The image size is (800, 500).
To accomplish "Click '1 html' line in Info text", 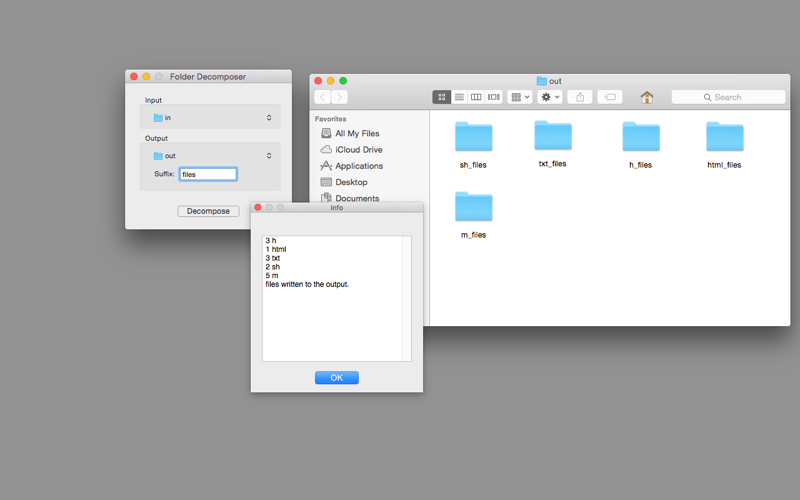I will click(x=276, y=249).
